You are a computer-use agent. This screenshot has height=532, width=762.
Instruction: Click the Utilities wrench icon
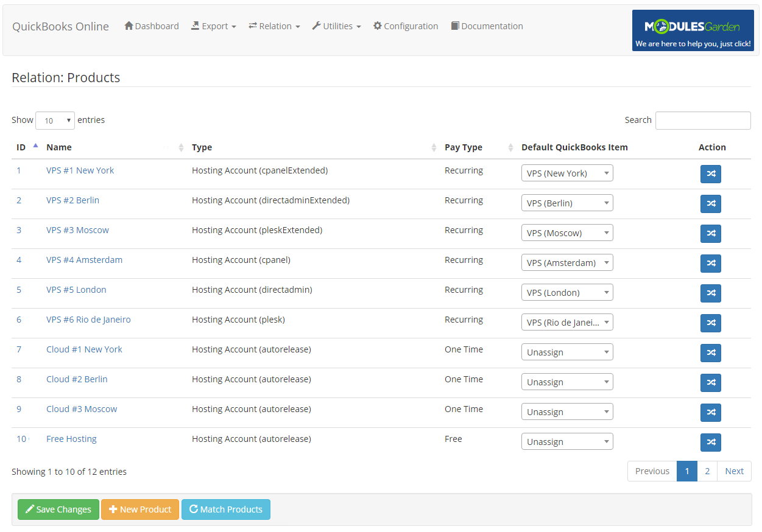pos(316,26)
